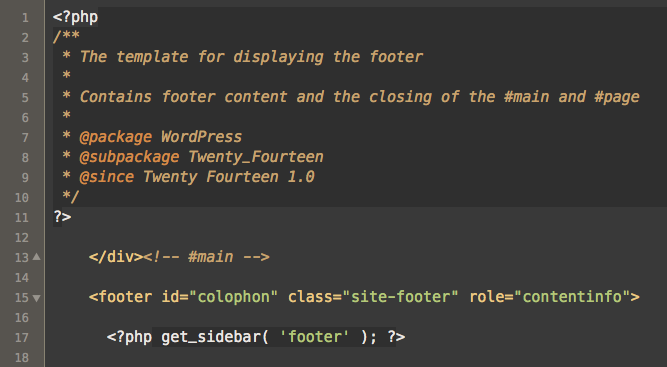
Task: Click the "site-footer" class value
Action: [x=400, y=297]
